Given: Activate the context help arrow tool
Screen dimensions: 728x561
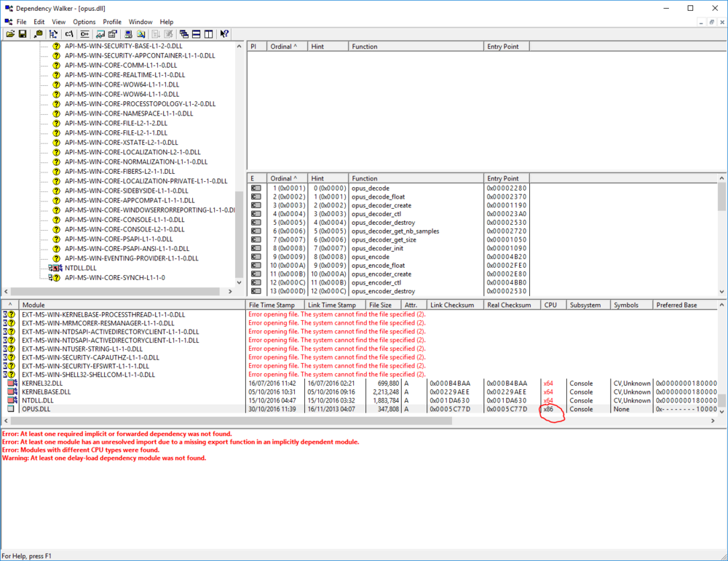Looking at the screenshot, I should pos(224,33).
